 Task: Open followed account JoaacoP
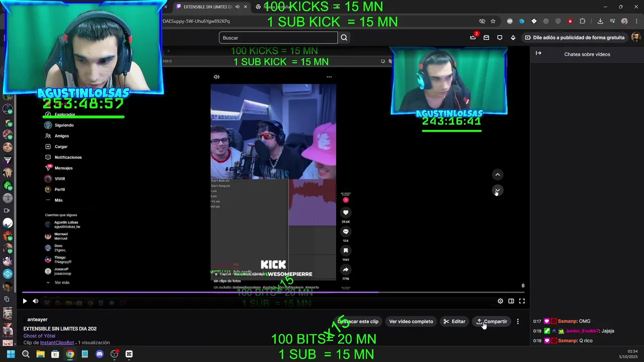(58, 271)
